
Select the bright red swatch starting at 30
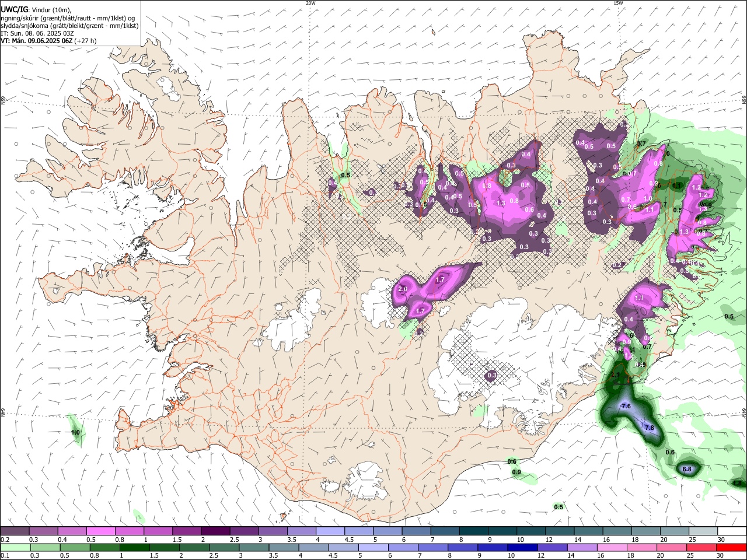click(x=731, y=548)
